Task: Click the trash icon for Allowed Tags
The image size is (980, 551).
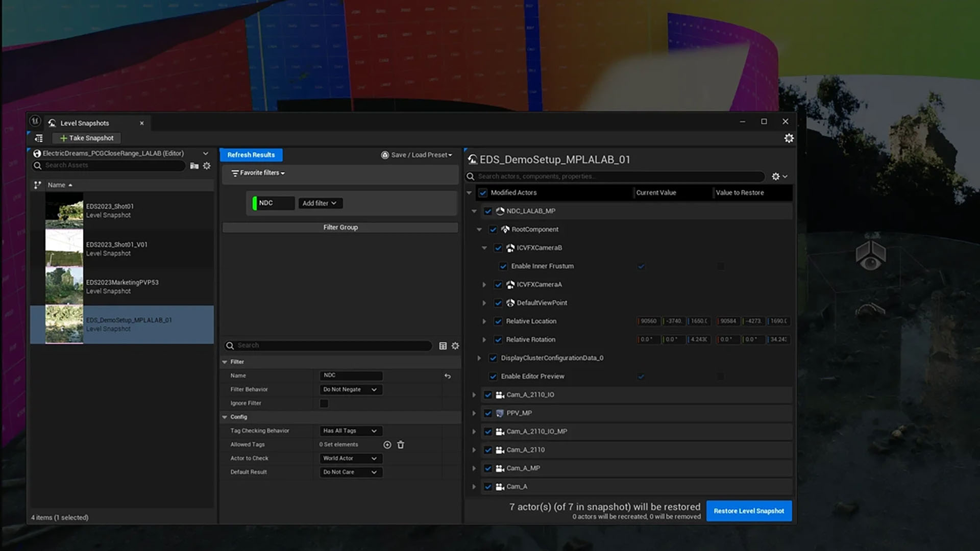Action: [401, 445]
